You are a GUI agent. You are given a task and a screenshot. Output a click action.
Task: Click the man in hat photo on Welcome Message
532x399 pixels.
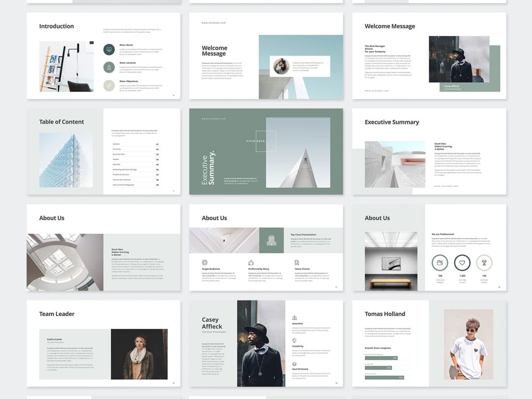(x=459, y=59)
